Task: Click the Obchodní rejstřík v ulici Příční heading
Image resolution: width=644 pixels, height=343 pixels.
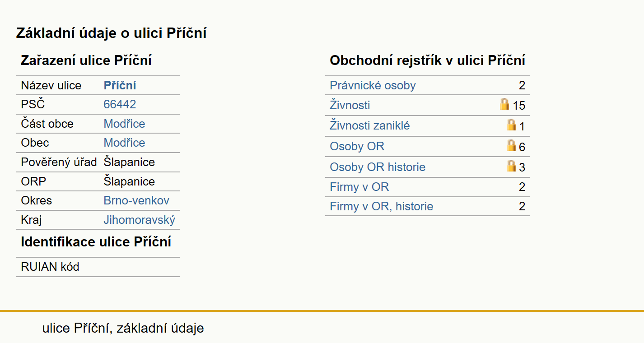Action: [x=427, y=60]
